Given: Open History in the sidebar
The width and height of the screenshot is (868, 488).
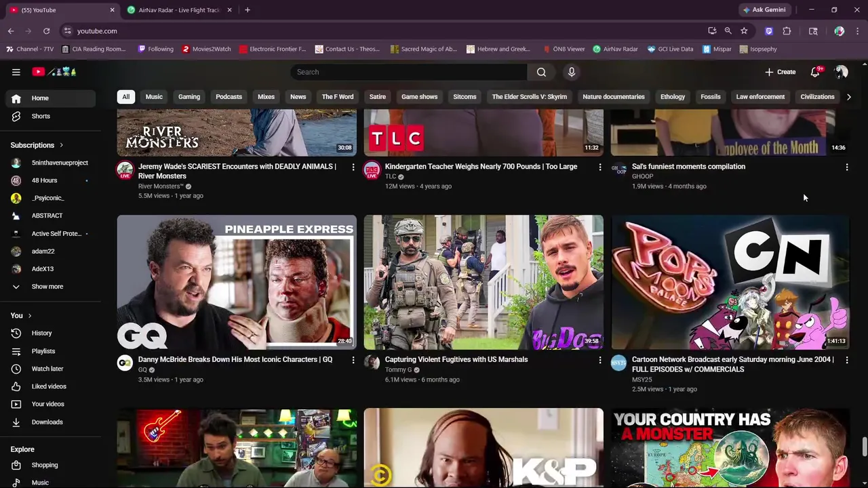Looking at the screenshot, I should click(52, 333).
